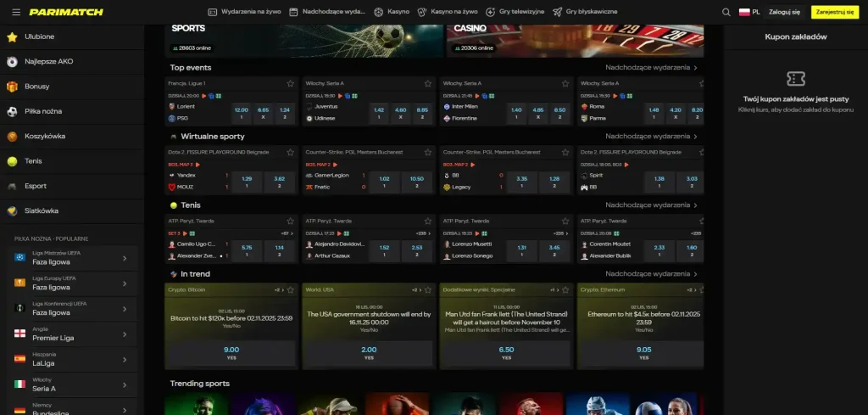Open Bonusy gift icon in sidebar
The image size is (868, 415).
pos(12,87)
